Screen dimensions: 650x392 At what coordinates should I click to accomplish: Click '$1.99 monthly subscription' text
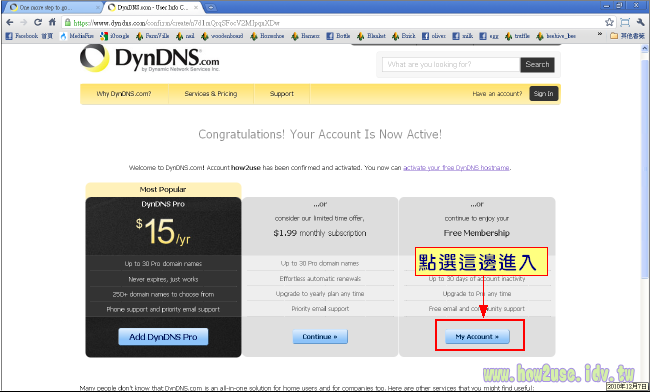(x=320, y=233)
